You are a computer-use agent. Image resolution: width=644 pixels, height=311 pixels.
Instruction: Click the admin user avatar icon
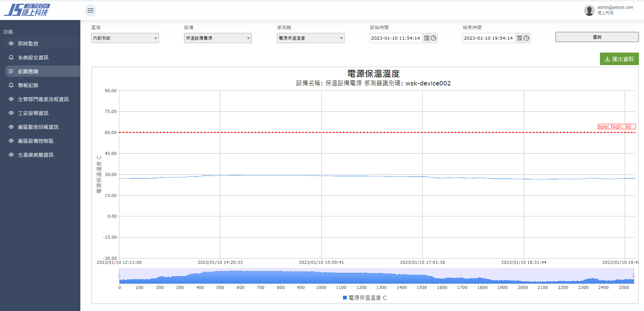pyautogui.click(x=589, y=11)
